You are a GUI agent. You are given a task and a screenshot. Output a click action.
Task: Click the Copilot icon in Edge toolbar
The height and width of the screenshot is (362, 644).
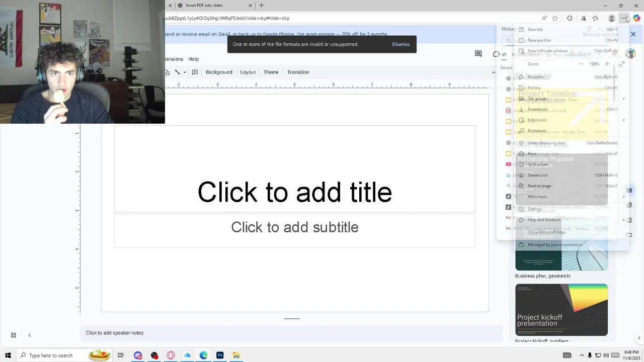(x=636, y=18)
